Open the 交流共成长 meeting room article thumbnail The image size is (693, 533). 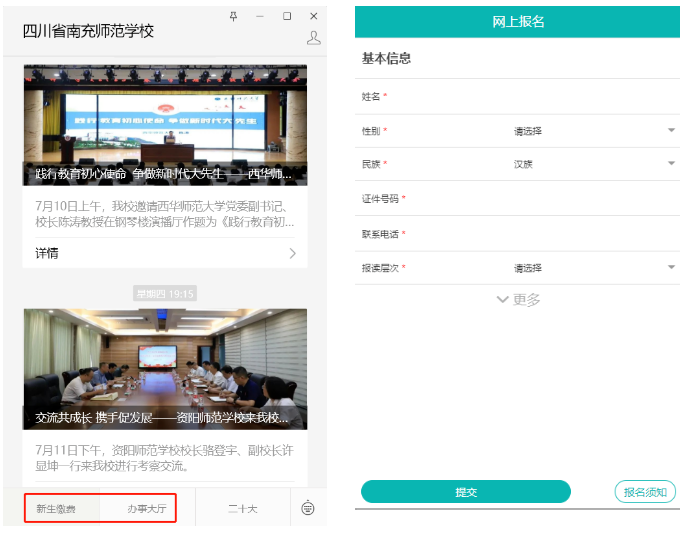(165, 369)
